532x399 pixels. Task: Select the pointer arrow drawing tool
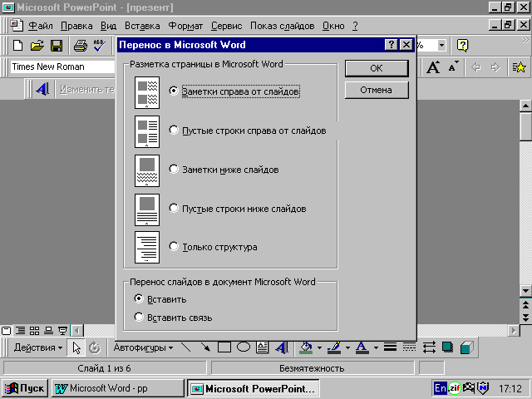(x=76, y=347)
